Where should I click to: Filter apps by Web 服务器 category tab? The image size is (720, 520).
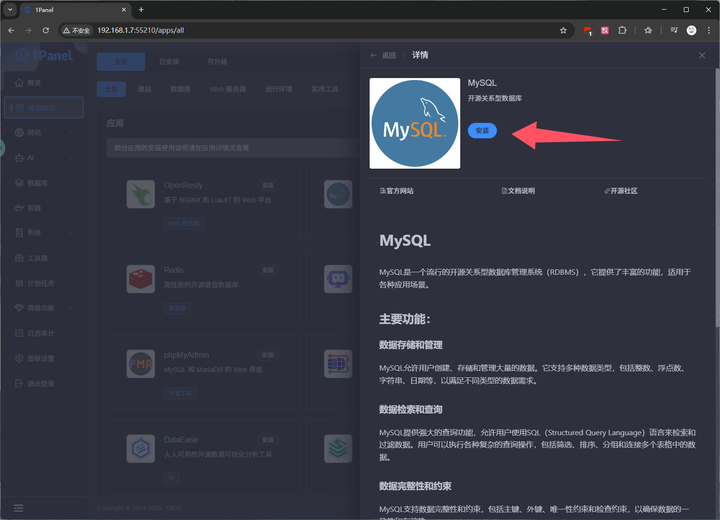pos(228,89)
